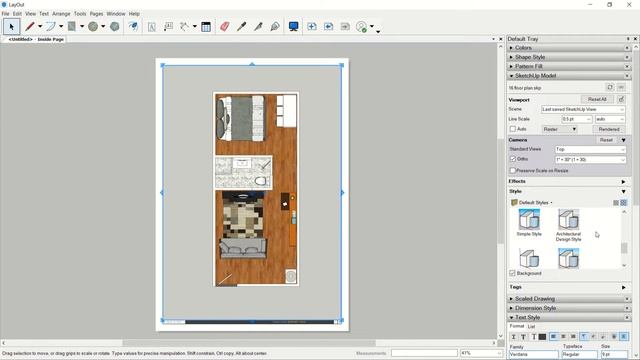
Task: Open the text color swatch
Action: [x=542, y=337]
